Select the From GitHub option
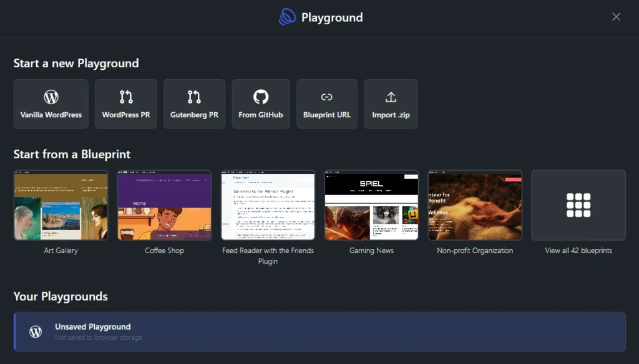 (x=261, y=103)
